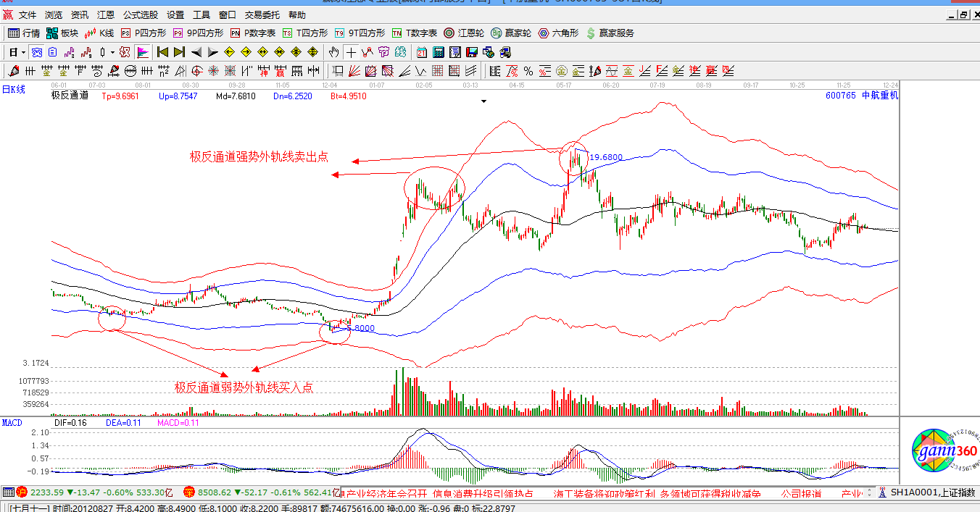Open the small black triangle marker above chart
Screen dimensions: 980x512
point(484,101)
